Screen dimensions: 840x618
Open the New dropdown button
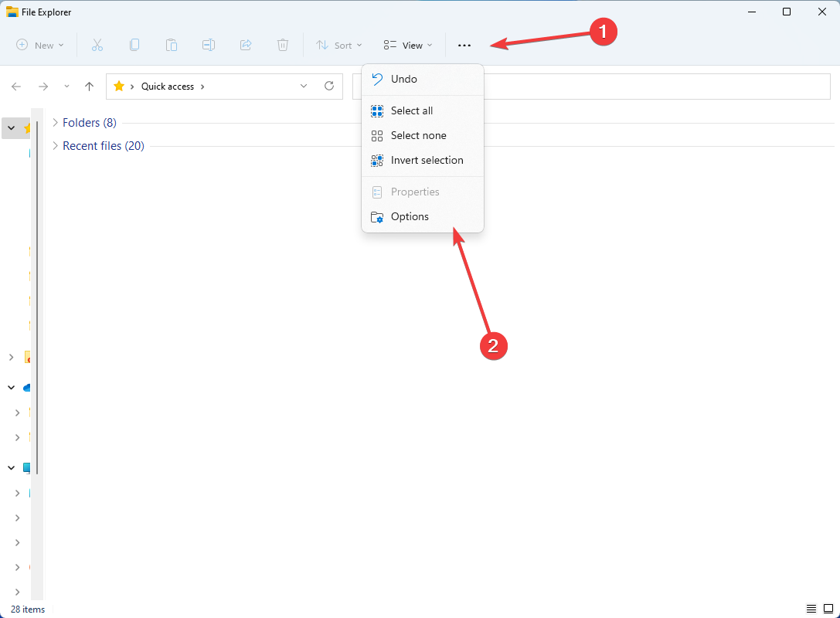40,45
